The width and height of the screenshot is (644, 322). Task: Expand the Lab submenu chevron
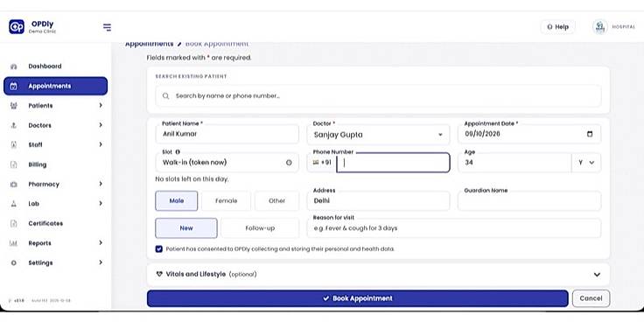click(x=101, y=203)
